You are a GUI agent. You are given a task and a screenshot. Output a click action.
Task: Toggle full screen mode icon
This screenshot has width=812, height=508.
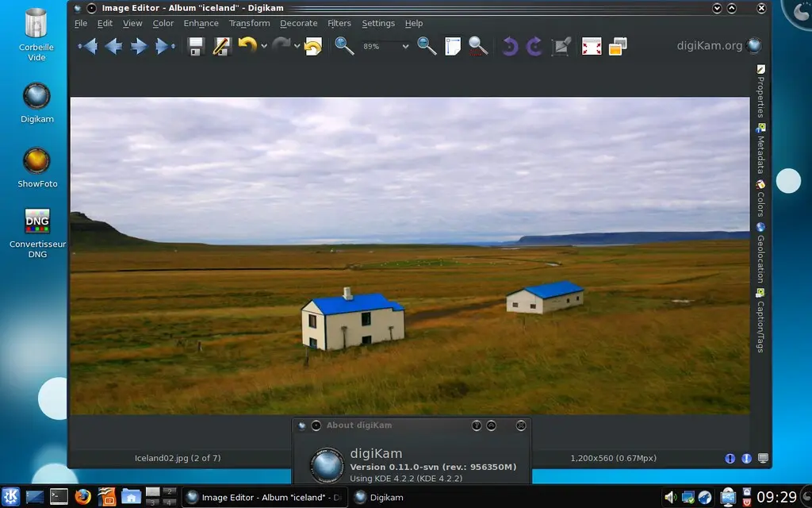click(x=592, y=47)
